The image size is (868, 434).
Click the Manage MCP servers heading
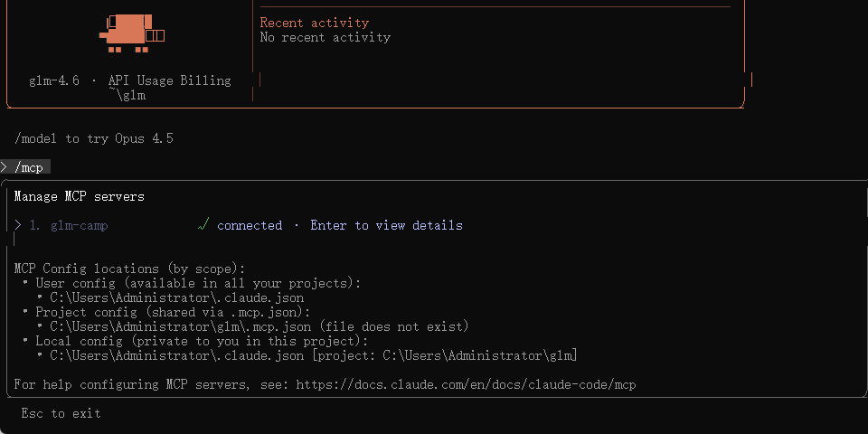(79, 196)
